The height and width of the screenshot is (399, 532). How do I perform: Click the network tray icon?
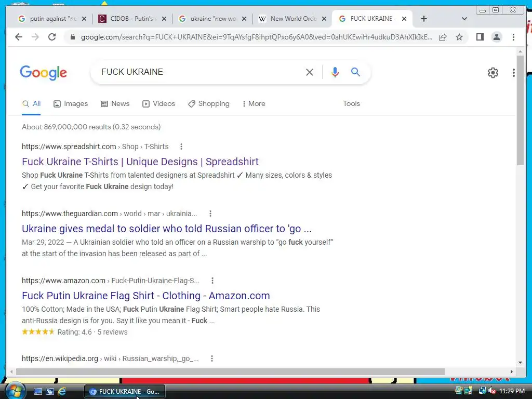tap(482, 391)
